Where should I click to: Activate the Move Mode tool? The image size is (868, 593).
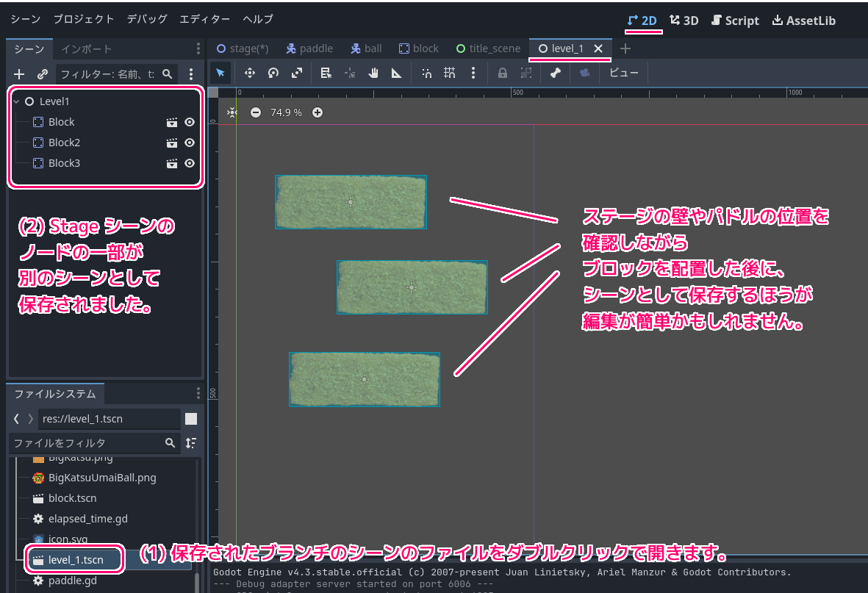click(x=250, y=73)
